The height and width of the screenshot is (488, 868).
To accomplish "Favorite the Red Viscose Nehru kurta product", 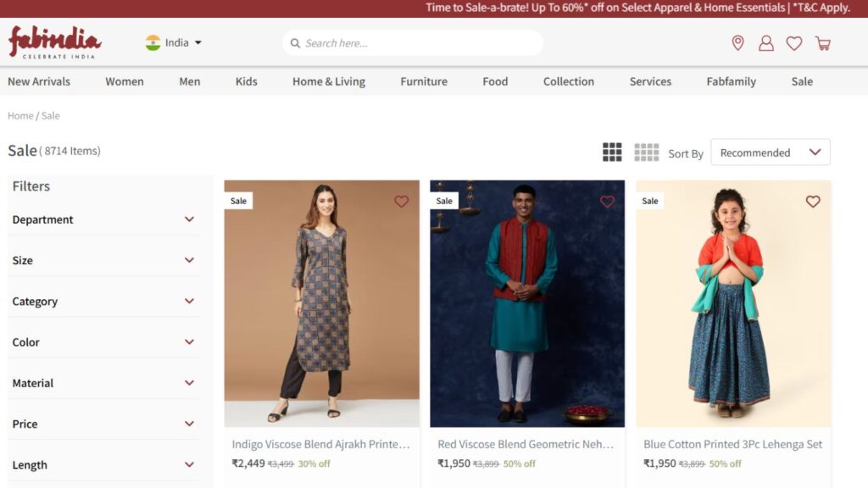I will (x=607, y=202).
